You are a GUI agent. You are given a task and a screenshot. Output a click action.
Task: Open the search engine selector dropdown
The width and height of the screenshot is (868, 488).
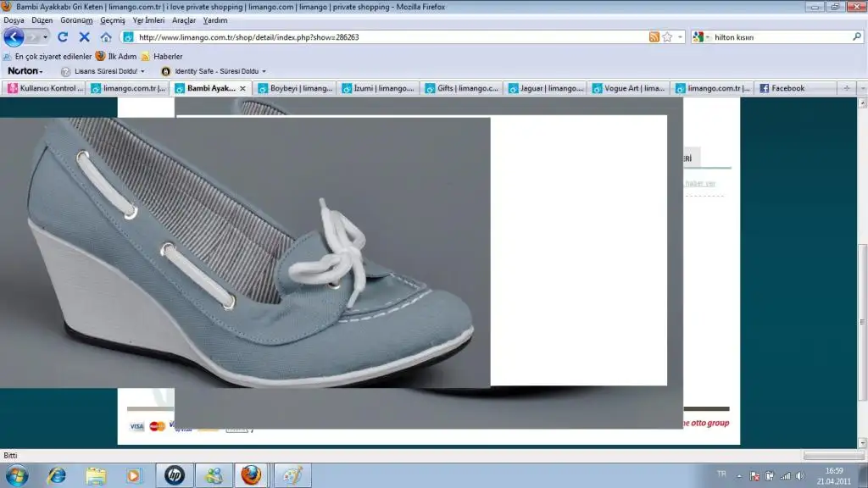(x=700, y=37)
